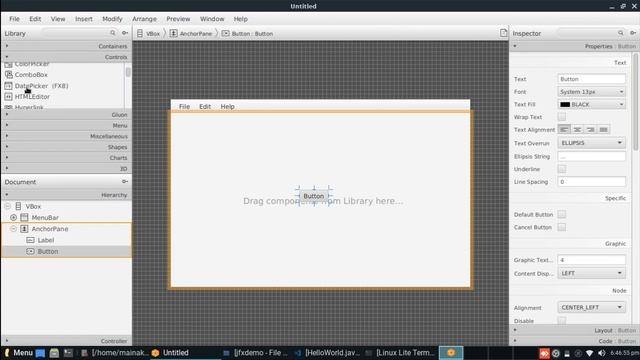This screenshot has width=640, height=360.
Task: Expand the Containers library section
Action: 66,46
